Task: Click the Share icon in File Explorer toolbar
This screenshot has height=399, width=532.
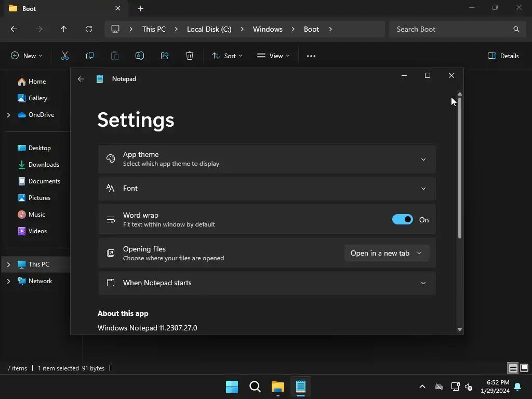Action: coord(165,56)
